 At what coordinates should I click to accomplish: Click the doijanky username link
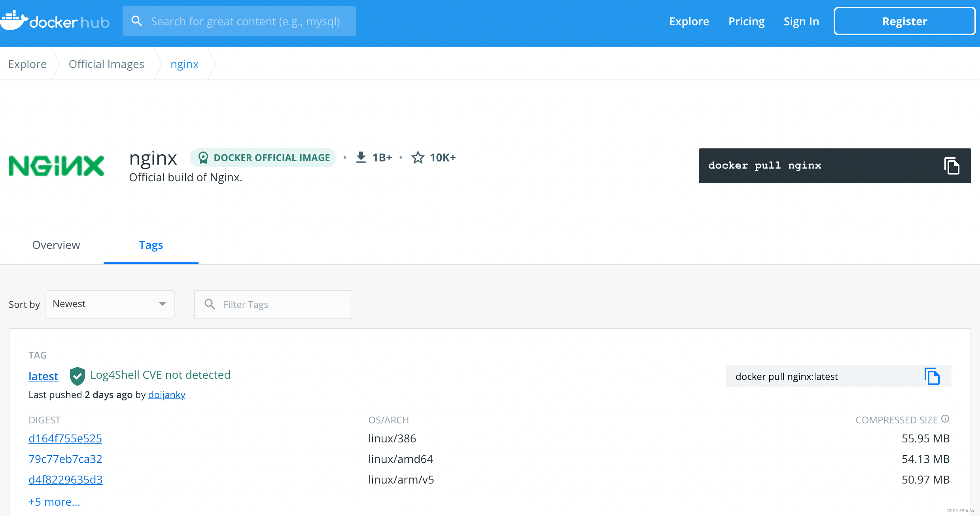click(167, 394)
